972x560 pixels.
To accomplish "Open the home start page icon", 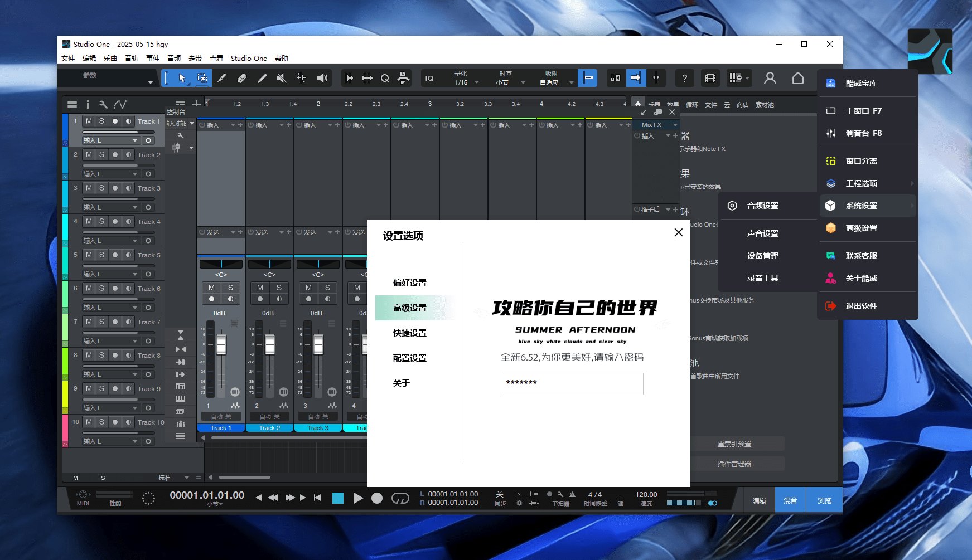I will (x=798, y=78).
